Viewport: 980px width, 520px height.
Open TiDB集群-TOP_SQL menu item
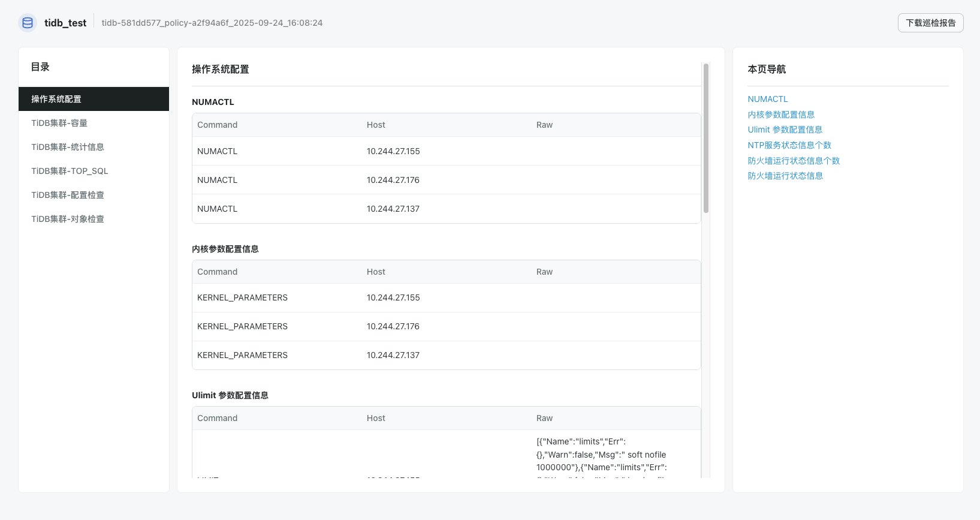tap(70, 171)
